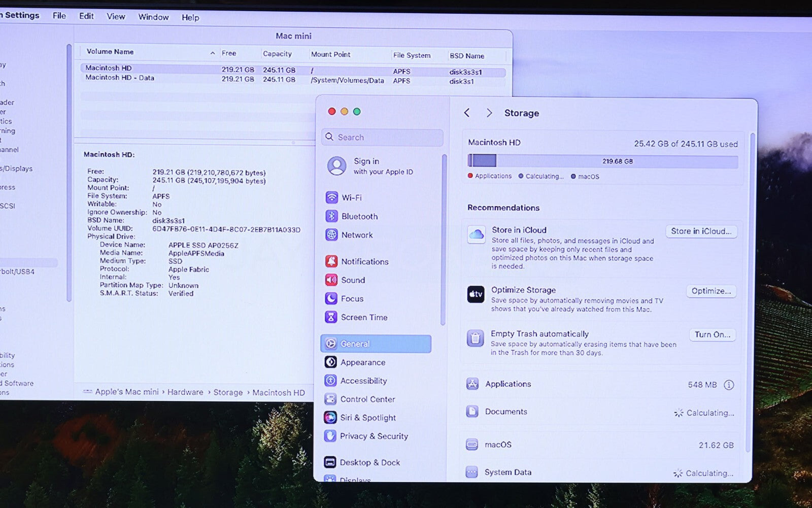Open the Control Center icon

(330, 399)
